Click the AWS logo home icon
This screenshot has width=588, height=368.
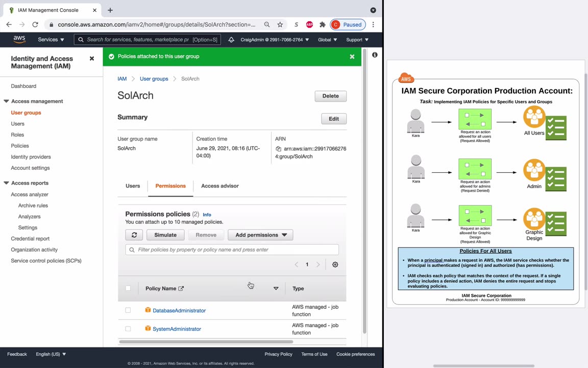click(19, 39)
